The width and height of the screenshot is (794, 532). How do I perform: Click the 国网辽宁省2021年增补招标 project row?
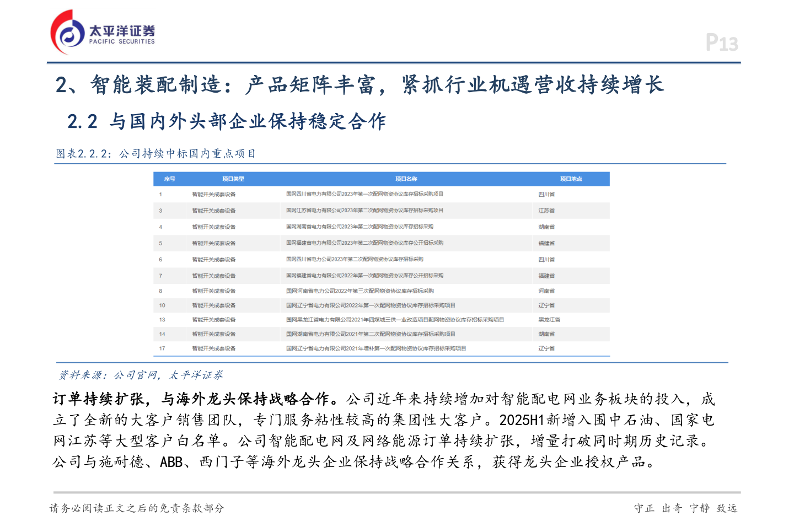pyautogui.click(x=376, y=348)
